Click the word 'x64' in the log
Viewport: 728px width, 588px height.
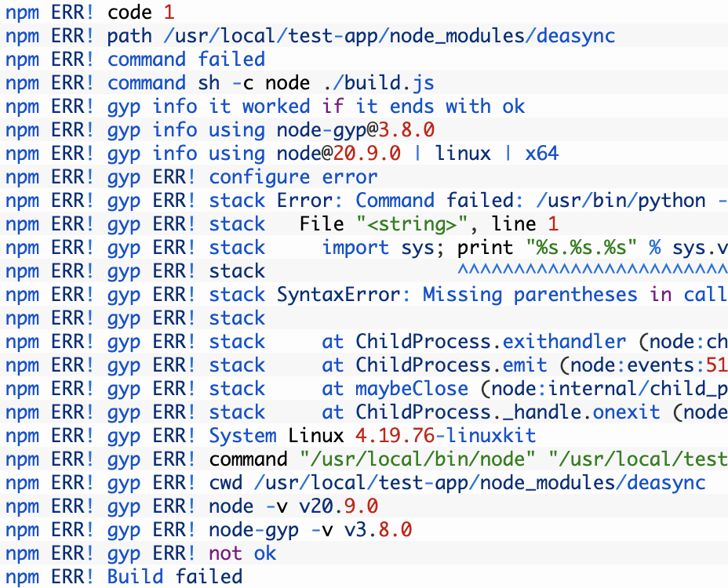(541, 154)
